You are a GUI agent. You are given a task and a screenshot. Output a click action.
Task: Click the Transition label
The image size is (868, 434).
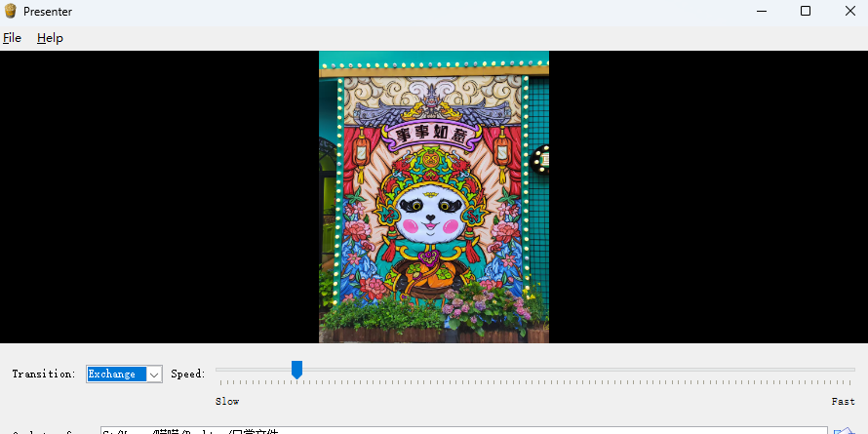pos(43,375)
